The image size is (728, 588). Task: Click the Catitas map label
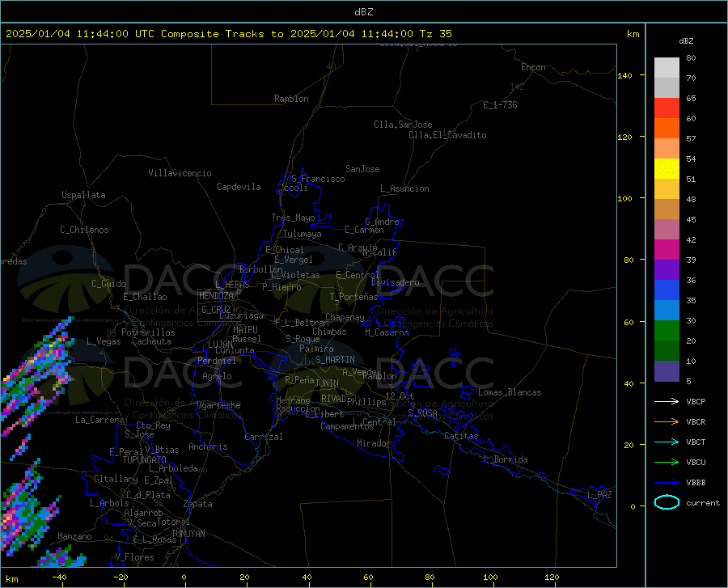coord(461,436)
